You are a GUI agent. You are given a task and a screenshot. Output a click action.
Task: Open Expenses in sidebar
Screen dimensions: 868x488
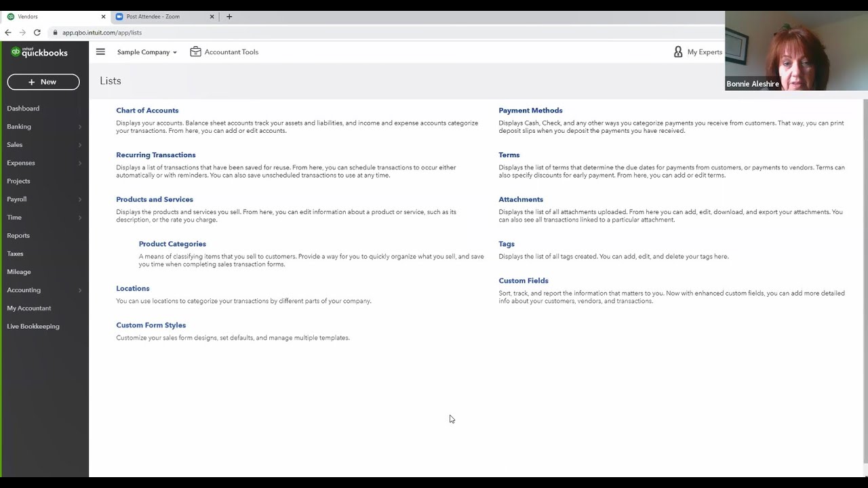tap(21, 163)
